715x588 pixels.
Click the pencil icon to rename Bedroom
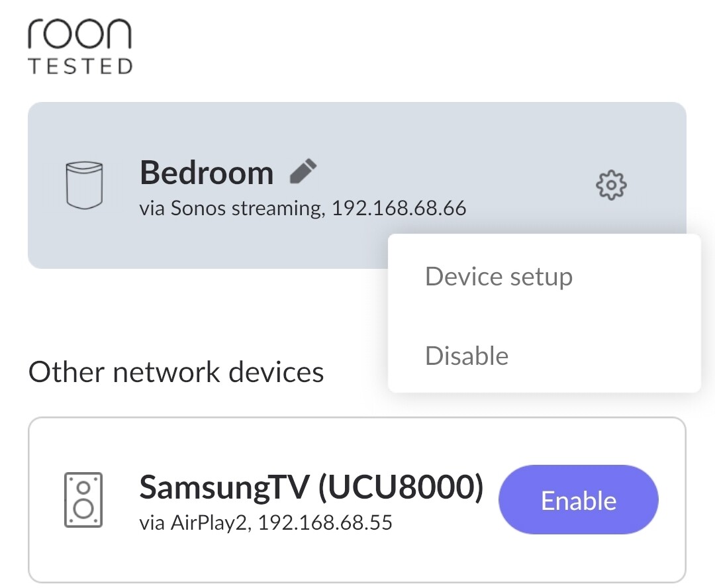tap(304, 172)
